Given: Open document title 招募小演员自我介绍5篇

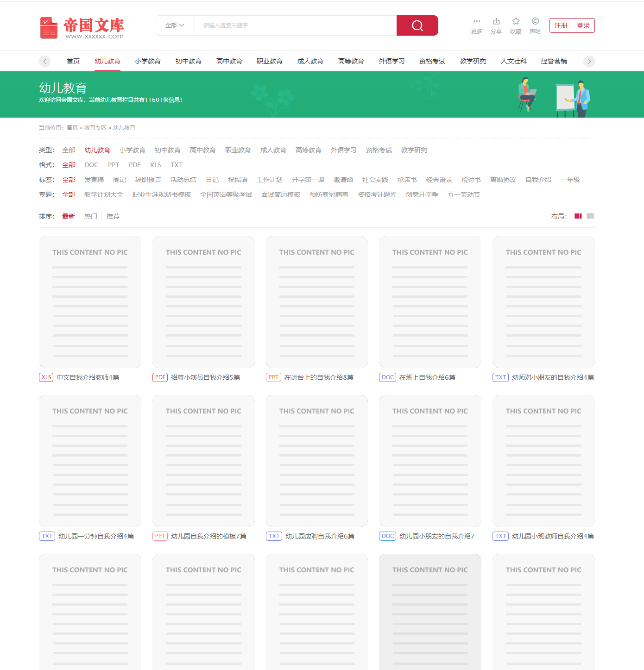Looking at the screenshot, I should tap(205, 377).
